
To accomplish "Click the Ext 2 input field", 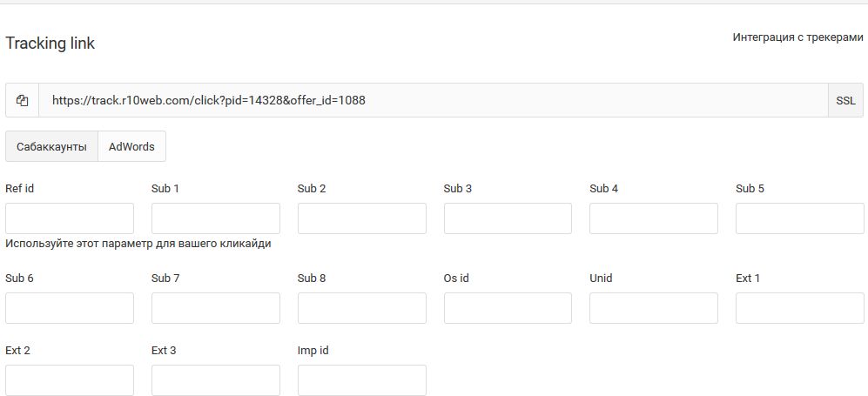I will point(70,379).
